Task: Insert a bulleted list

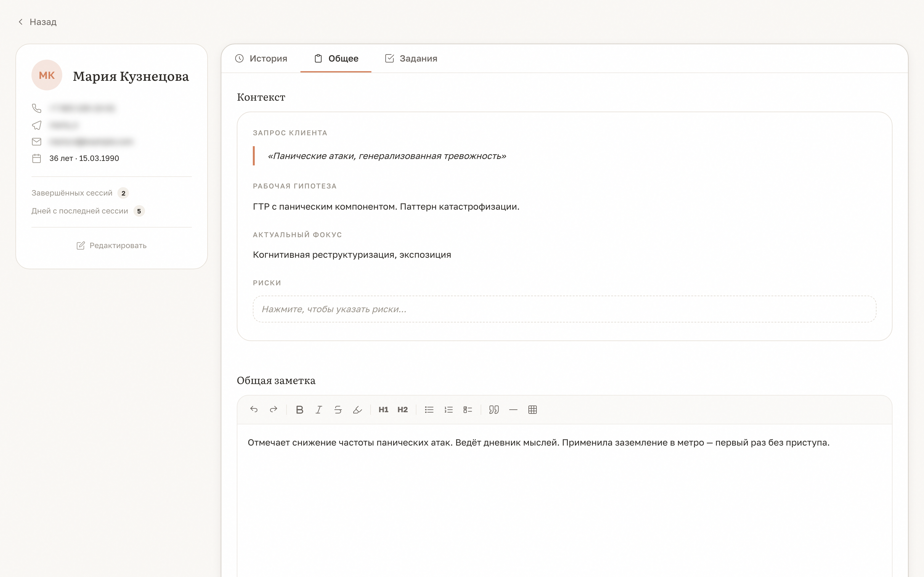Action: coord(429,409)
